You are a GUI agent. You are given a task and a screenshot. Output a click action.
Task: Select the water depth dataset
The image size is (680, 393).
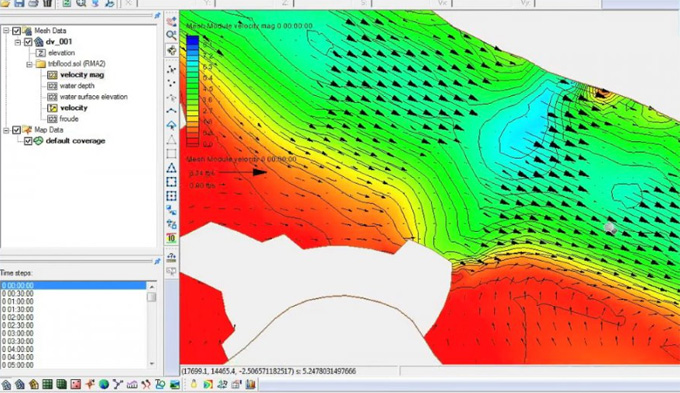[77, 86]
